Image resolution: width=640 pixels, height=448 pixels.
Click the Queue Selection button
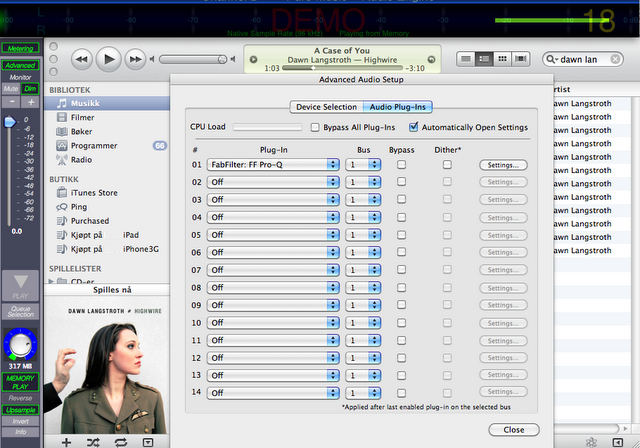coord(20,311)
